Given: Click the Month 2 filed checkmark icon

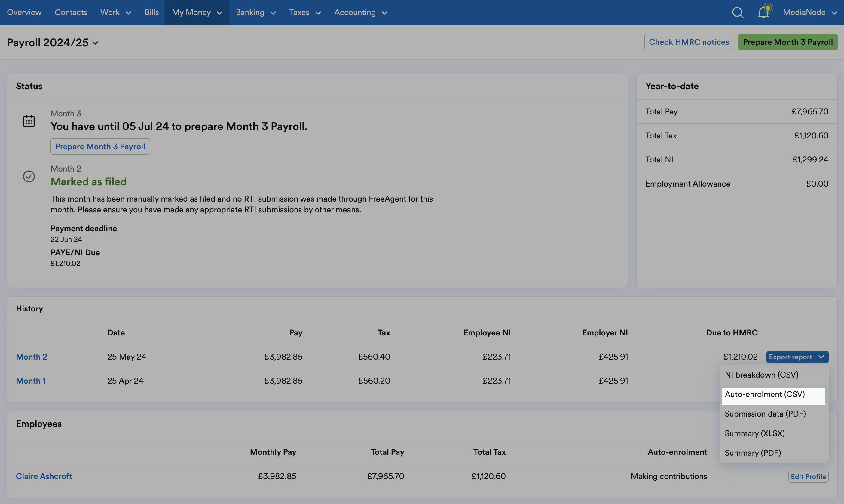Looking at the screenshot, I should [x=29, y=176].
